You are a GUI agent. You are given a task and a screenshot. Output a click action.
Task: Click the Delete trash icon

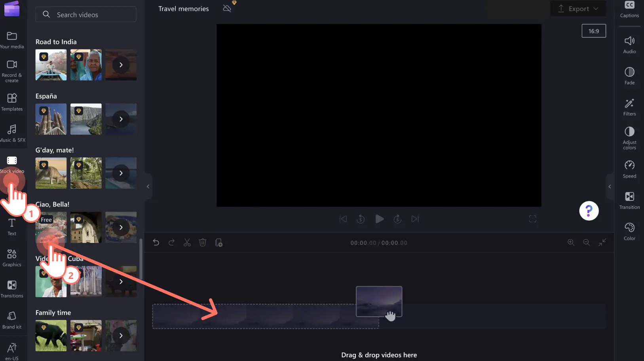click(203, 242)
